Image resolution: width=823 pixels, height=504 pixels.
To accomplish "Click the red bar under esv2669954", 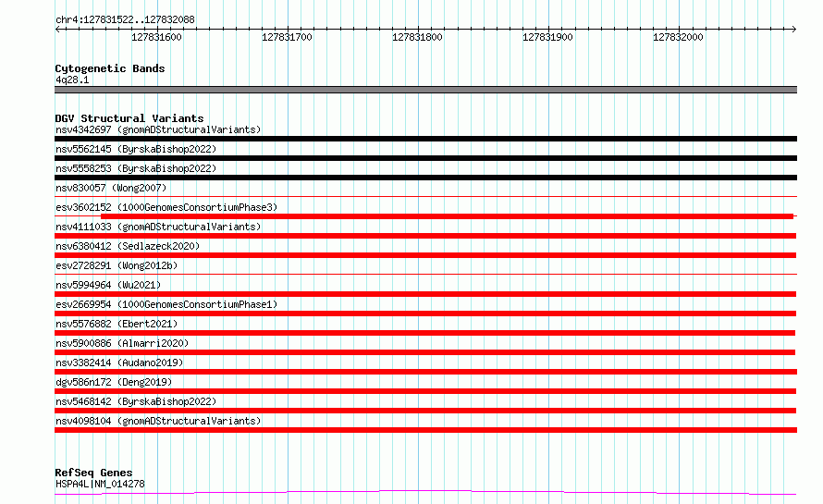I will click(425, 313).
